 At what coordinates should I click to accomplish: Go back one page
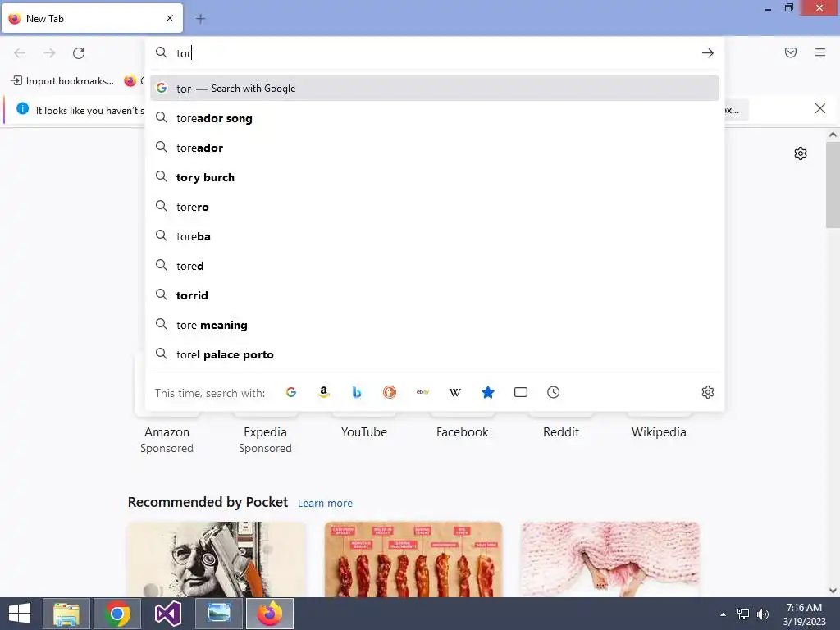coord(20,53)
